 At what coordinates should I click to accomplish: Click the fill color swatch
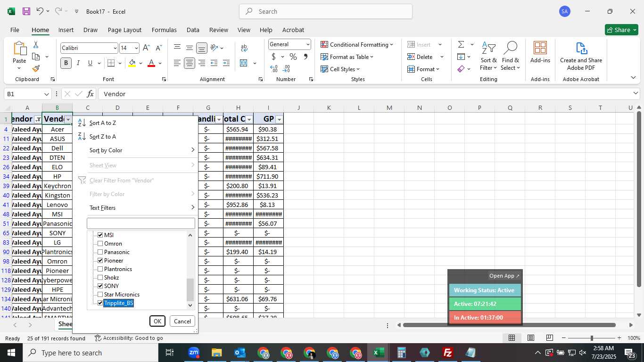click(x=132, y=63)
